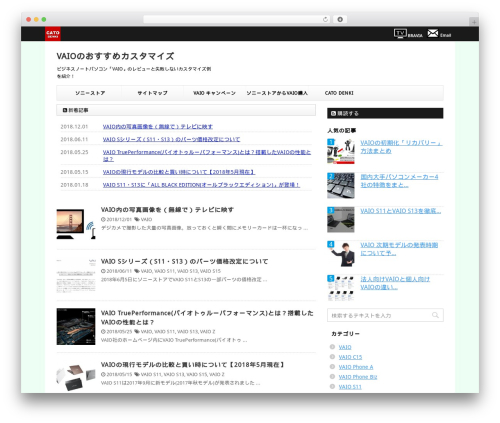Click the search magnifier icon
This screenshot has height=423, width=500.
point(435,315)
